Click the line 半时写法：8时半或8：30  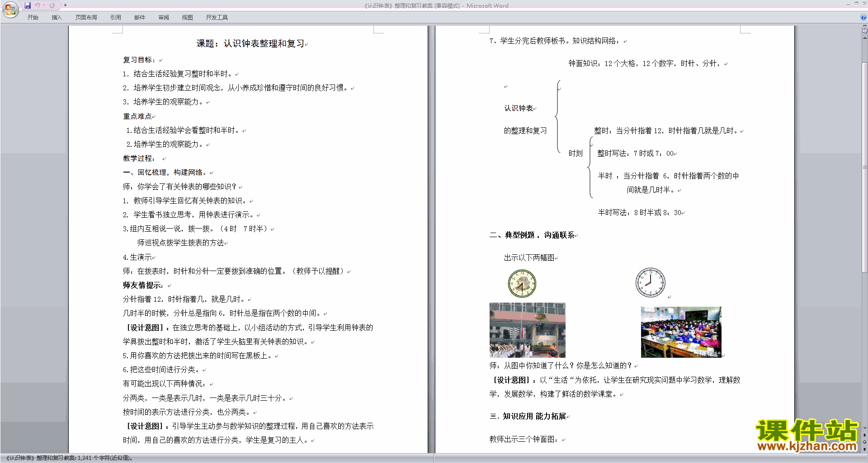coord(640,212)
